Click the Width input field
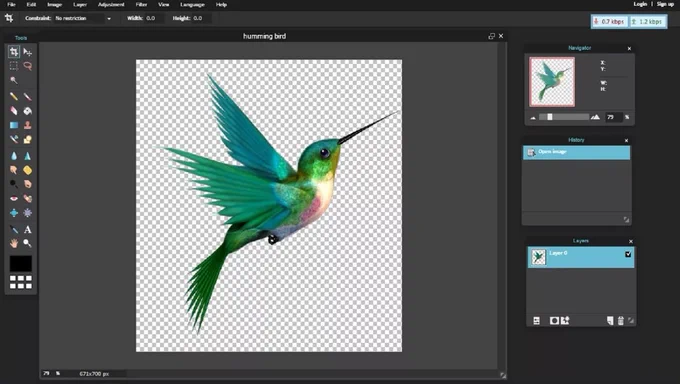680x384 pixels. pyautogui.click(x=154, y=18)
